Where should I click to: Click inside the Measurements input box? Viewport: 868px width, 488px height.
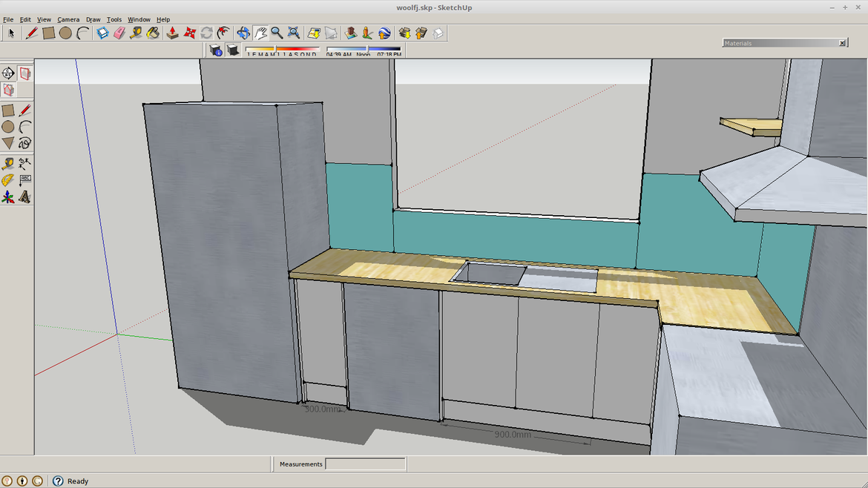(365, 464)
